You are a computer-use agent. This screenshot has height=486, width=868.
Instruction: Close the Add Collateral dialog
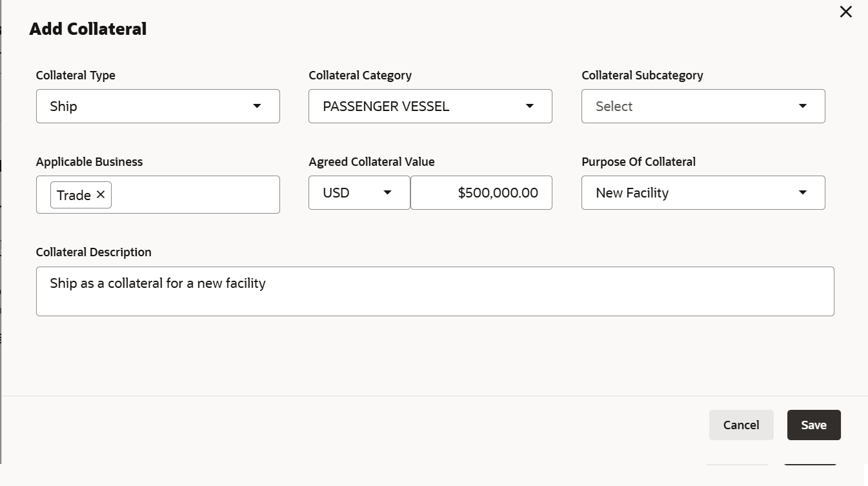click(845, 12)
